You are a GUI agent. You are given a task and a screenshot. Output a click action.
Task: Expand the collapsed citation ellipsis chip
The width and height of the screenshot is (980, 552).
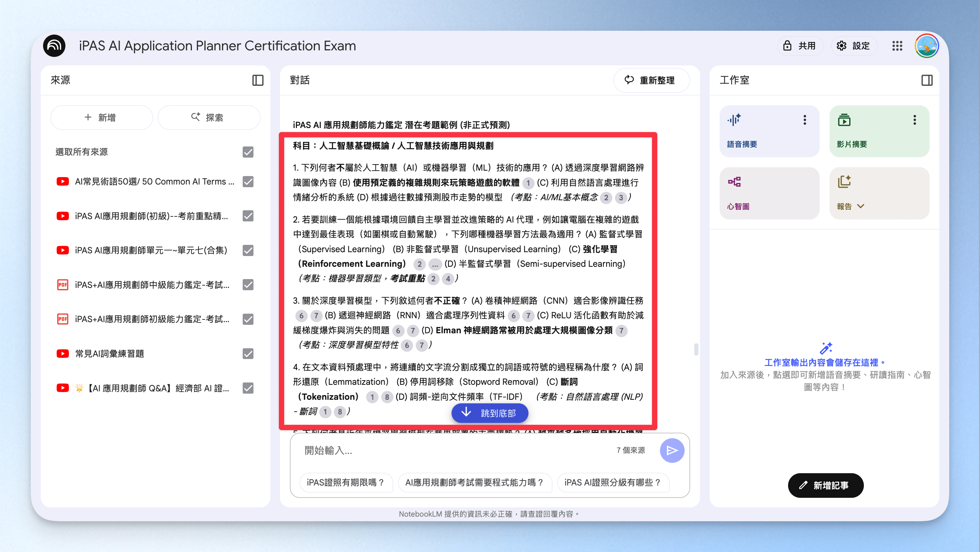click(x=435, y=264)
